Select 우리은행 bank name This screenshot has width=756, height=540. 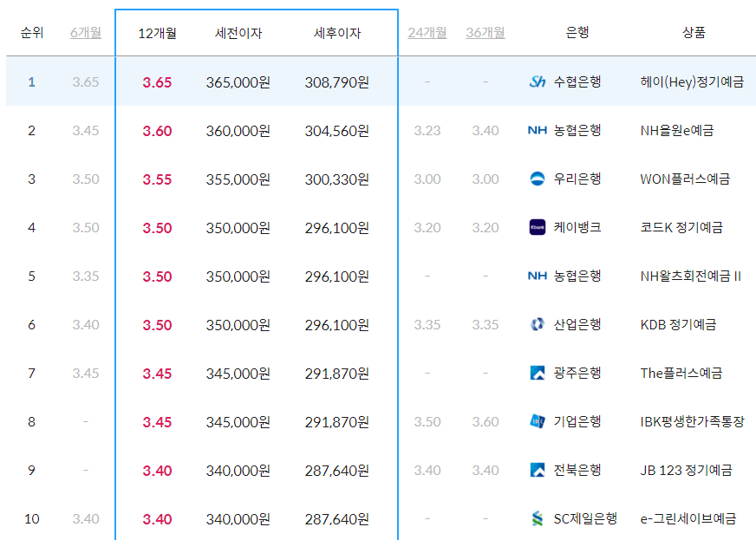pyautogui.click(x=577, y=179)
